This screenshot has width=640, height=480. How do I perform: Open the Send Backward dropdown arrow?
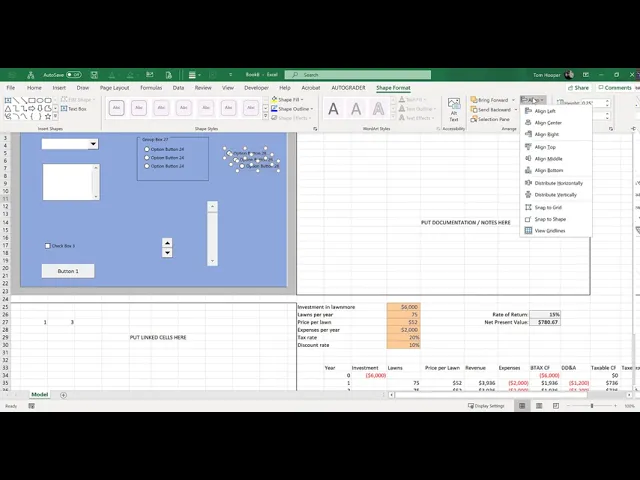point(516,110)
